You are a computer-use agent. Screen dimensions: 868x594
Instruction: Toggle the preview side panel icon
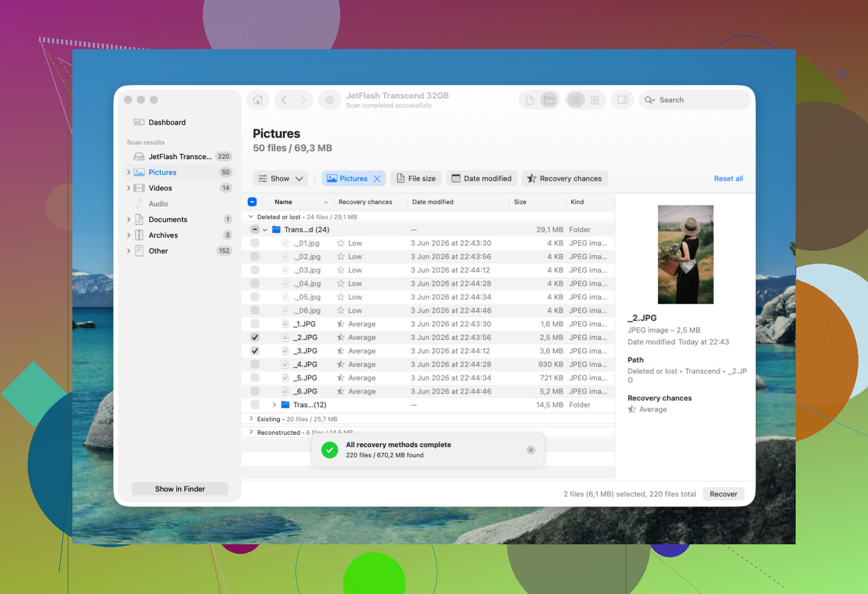click(x=622, y=100)
